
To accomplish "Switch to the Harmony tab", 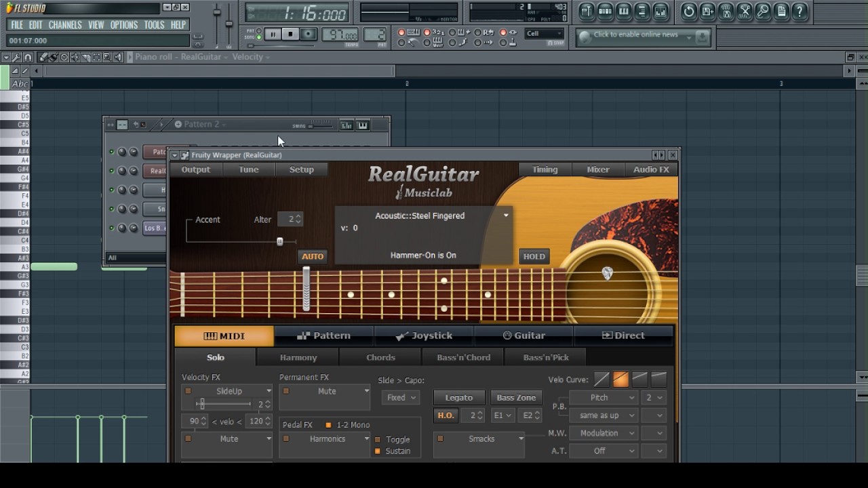I will (298, 357).
